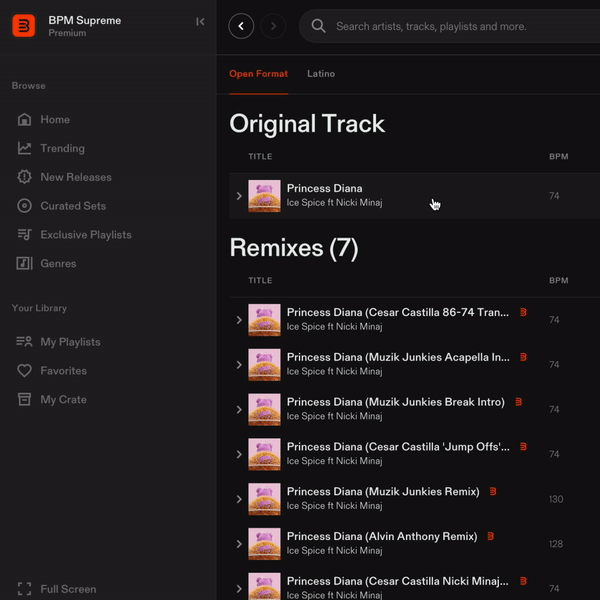Open New Releases in the sidebar
600x600 pixels.
pos(76,177)
